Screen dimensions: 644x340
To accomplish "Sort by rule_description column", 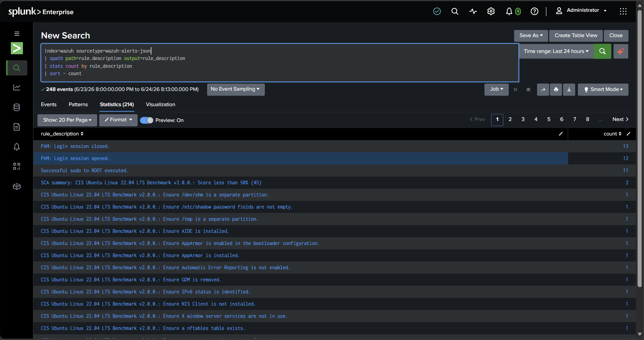I will coord(62,134).
